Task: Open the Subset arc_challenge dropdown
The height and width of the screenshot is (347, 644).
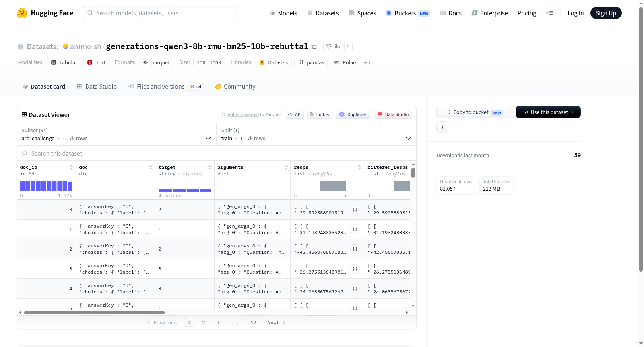Action: pos(117,134)
